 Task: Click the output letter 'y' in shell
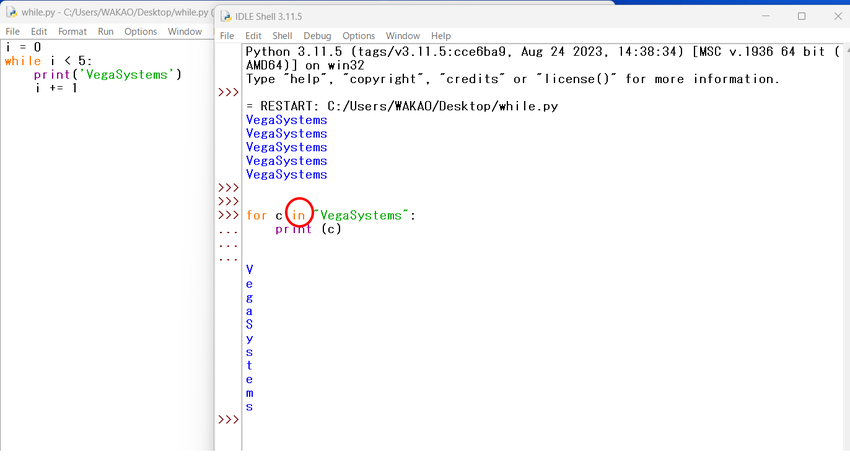[x=249, y=339]
